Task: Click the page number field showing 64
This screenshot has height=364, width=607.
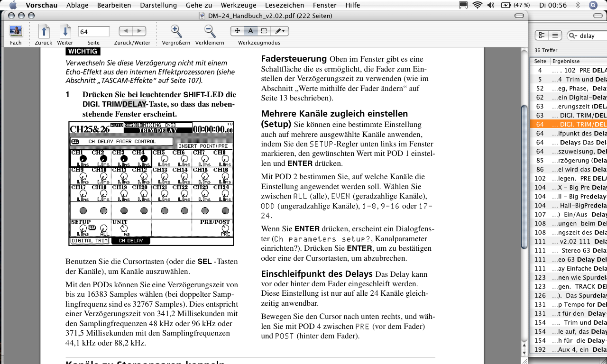Action: (x=94, y=31)
